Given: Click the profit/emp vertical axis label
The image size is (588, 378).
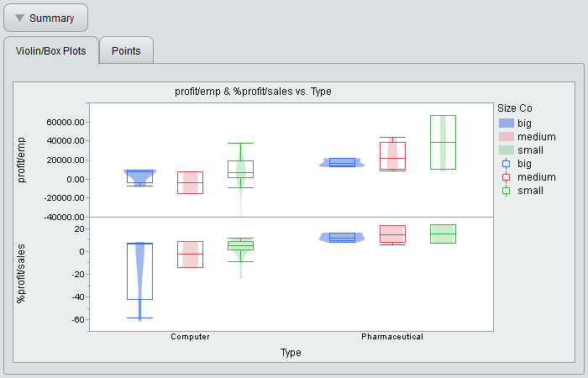Looking at the screenshot, I should 21,160.
